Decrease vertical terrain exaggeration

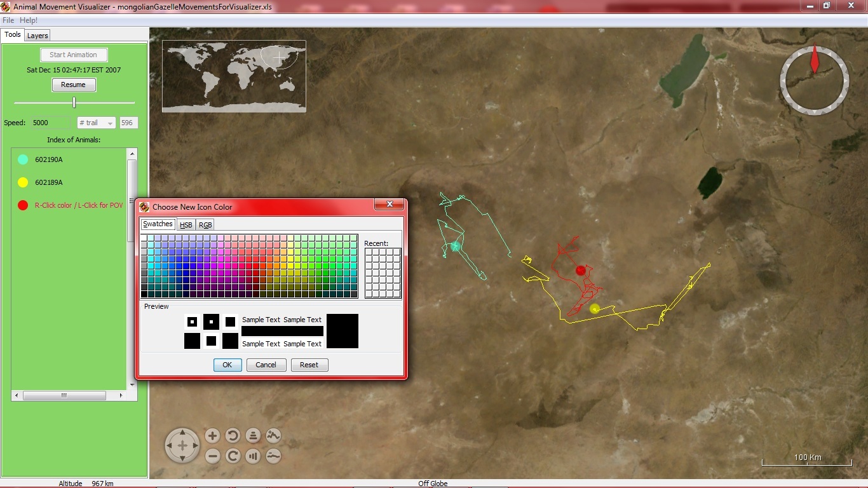pos(273,456)
